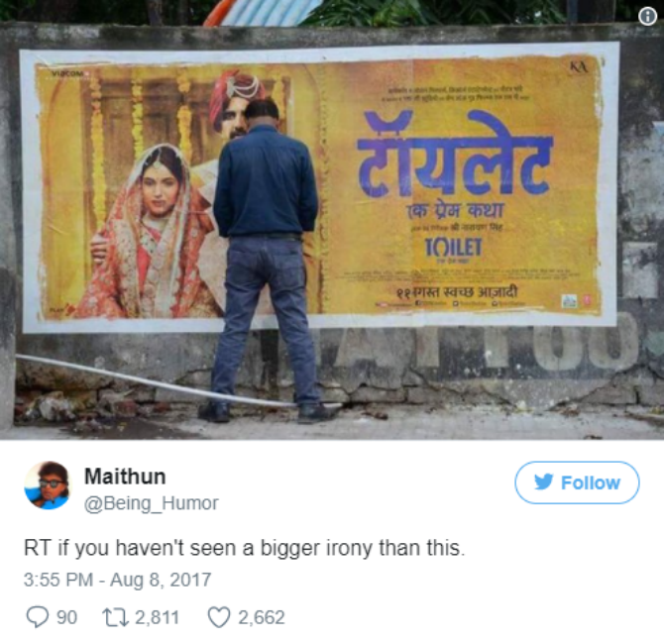This screenshot has height=644, width=664.
Task: Open the photo at the man in blue jacket
Action: 266,261
